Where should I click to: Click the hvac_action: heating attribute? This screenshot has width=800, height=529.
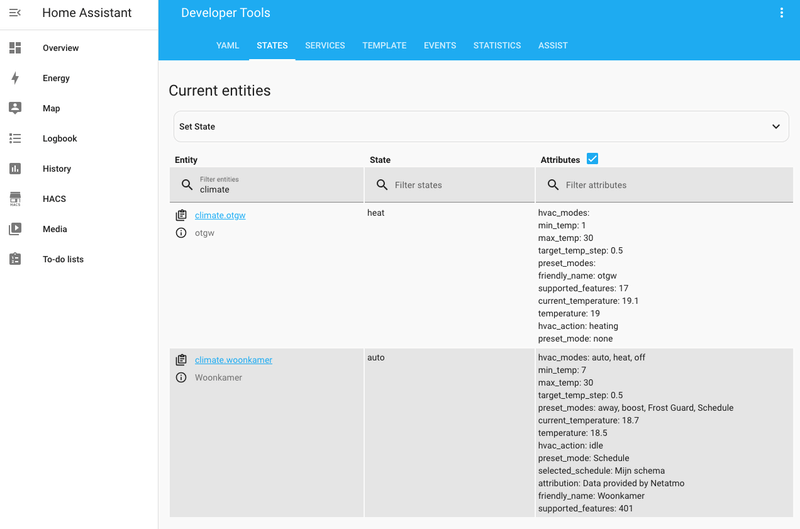tap(578, 326)
